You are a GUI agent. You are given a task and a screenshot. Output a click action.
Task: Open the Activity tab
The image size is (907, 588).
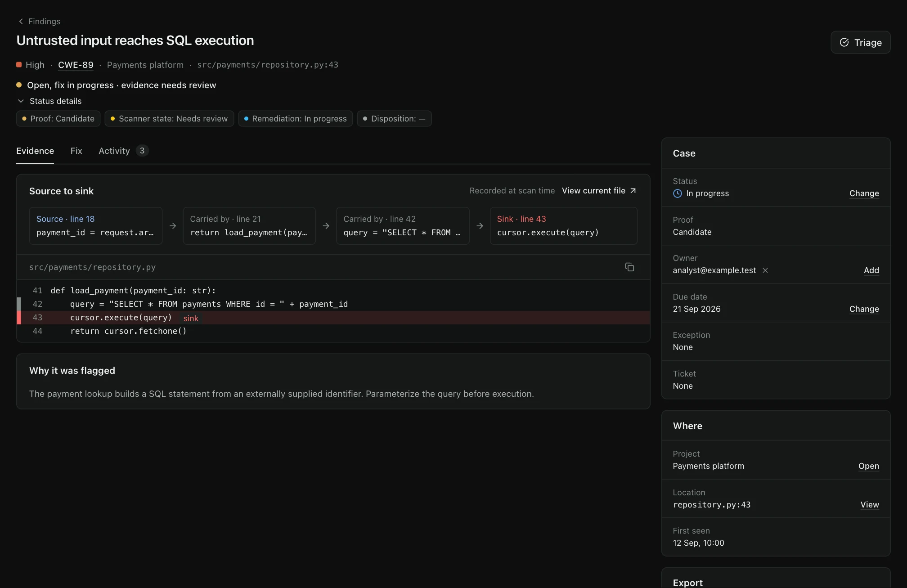point(123,151)
